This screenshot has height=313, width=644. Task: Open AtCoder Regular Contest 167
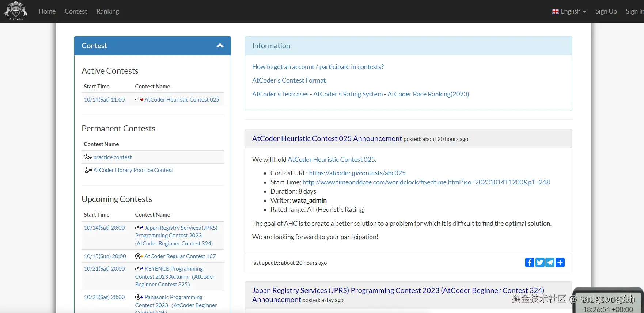180,256
